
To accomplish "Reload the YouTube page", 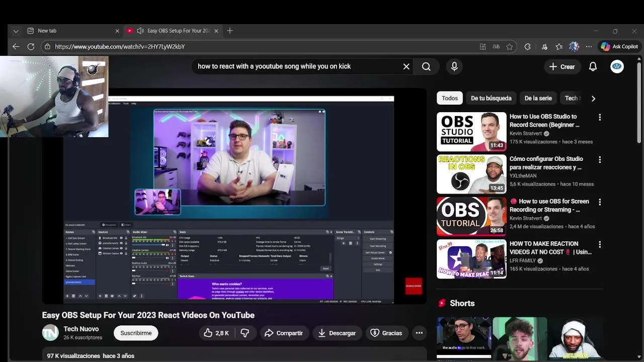I will click(31, 46).
